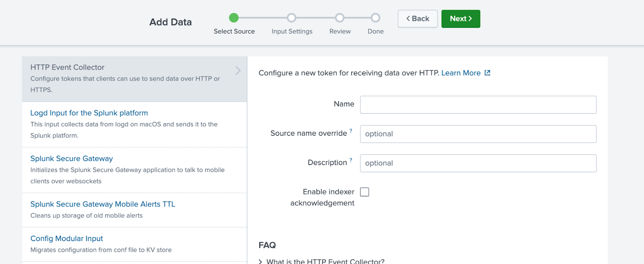Click into the Source name override field
Screen dimensions: 644x264
tap(478, 134)
